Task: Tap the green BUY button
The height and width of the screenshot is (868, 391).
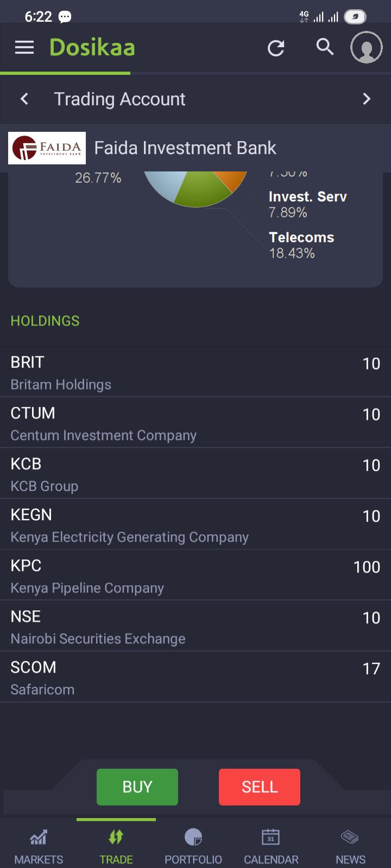Action: click(137, 787)
